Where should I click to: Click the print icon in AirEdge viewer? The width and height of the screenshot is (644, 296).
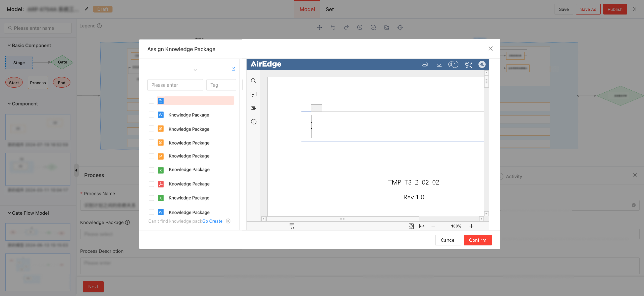coord(424,64)
